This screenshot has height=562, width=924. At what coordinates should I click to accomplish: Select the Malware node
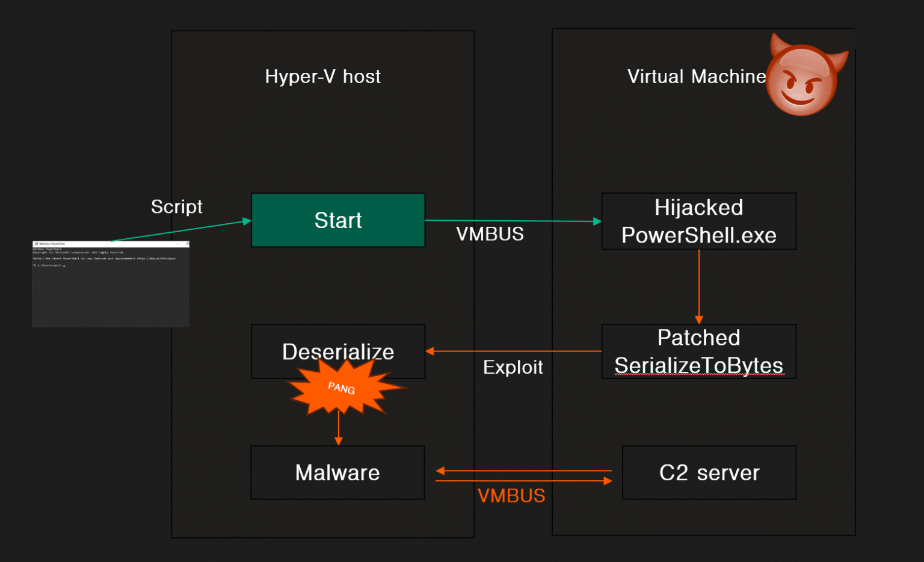pyautogui.click(x=337, y=473)
